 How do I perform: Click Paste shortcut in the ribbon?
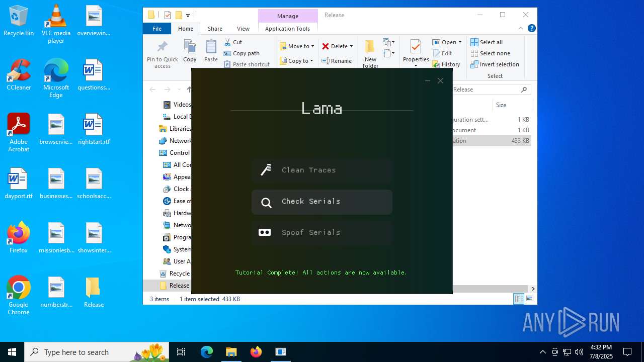247,64
